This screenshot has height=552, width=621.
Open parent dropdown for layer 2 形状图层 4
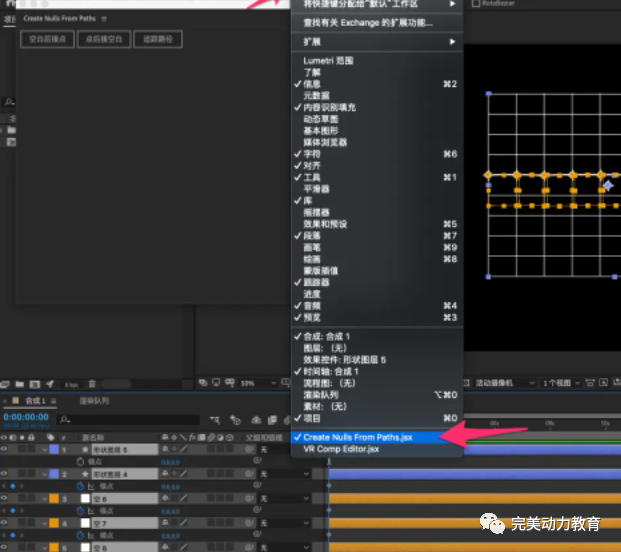point(284,474)
